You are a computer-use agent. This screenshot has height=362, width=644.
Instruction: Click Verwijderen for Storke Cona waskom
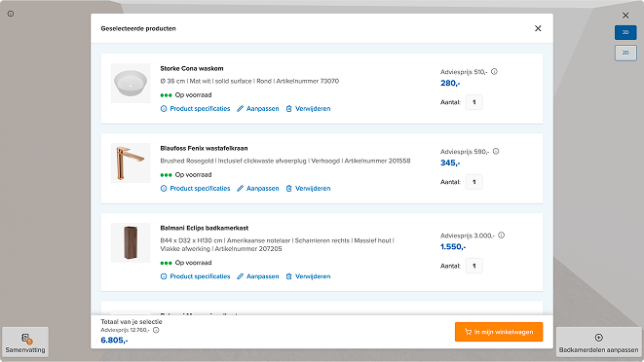[308, 109]
